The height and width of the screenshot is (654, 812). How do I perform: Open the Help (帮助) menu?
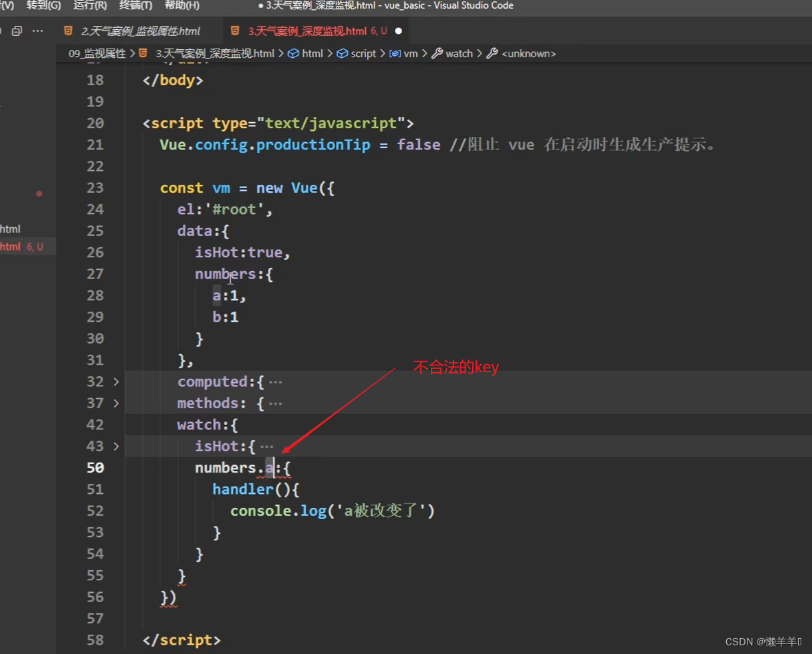[182, 5]
